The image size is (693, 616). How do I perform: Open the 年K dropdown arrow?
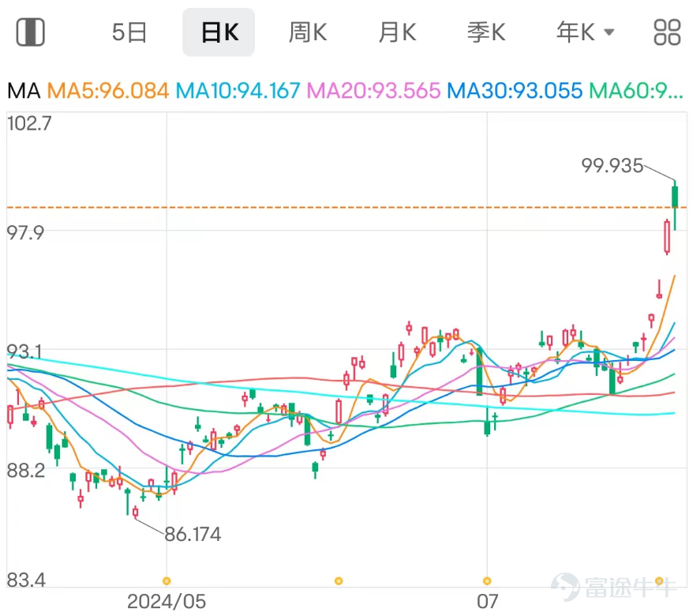pyautogui.click(x=609, y=32)
